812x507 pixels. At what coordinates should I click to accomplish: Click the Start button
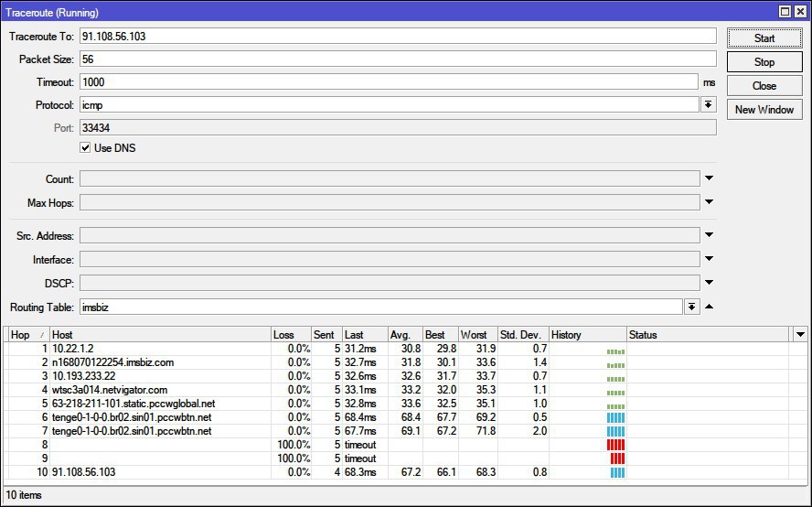point(764,38)
